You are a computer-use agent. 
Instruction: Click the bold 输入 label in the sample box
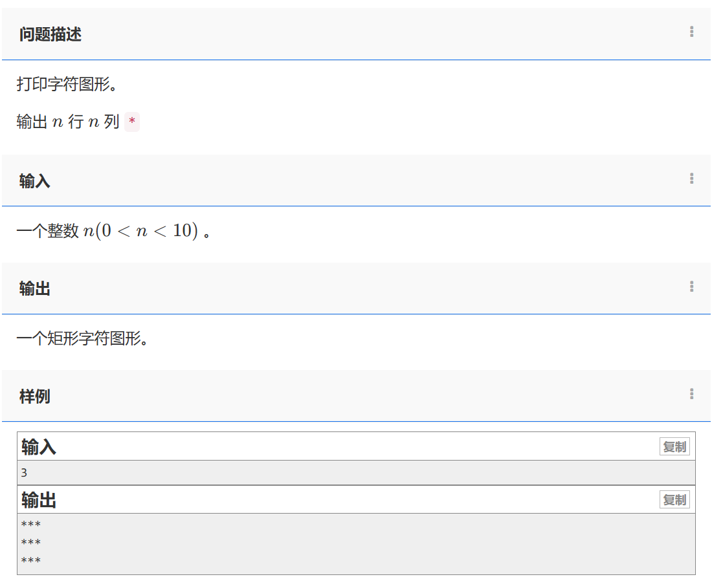pyautogui.click(x=39, y=447)
